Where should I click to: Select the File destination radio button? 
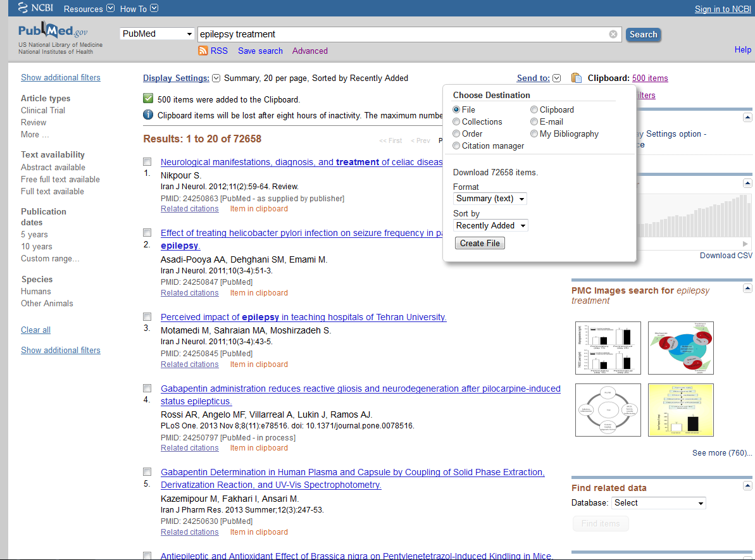(456, 109)
